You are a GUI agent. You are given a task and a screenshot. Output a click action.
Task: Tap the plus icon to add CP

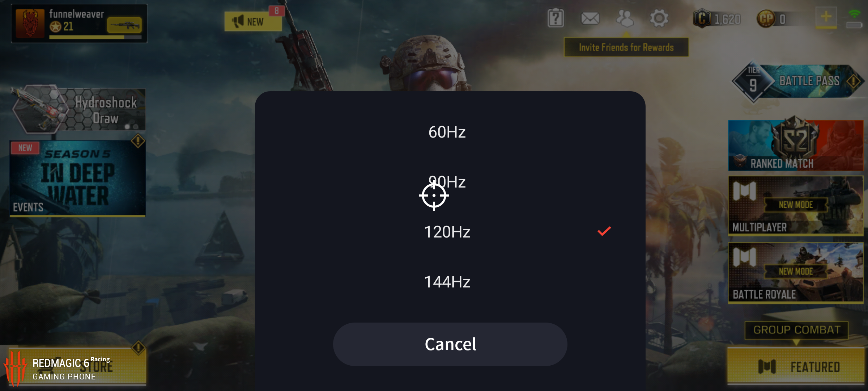826,17
